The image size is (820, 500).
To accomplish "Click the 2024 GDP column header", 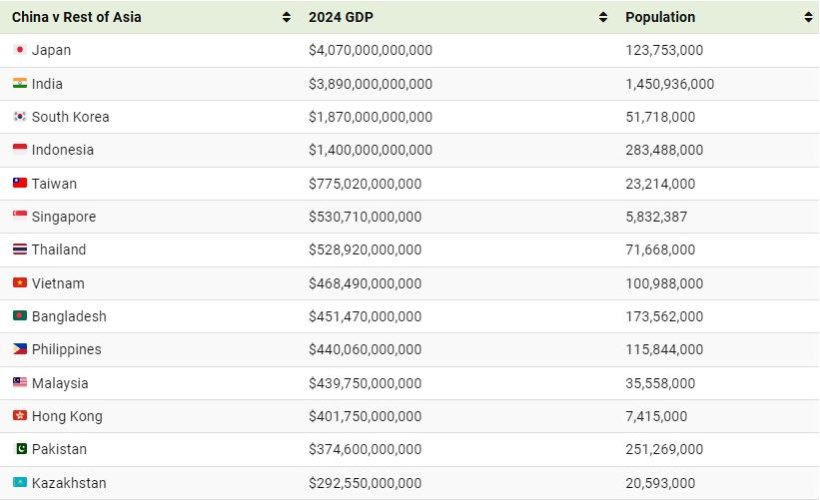I will 348,17.
